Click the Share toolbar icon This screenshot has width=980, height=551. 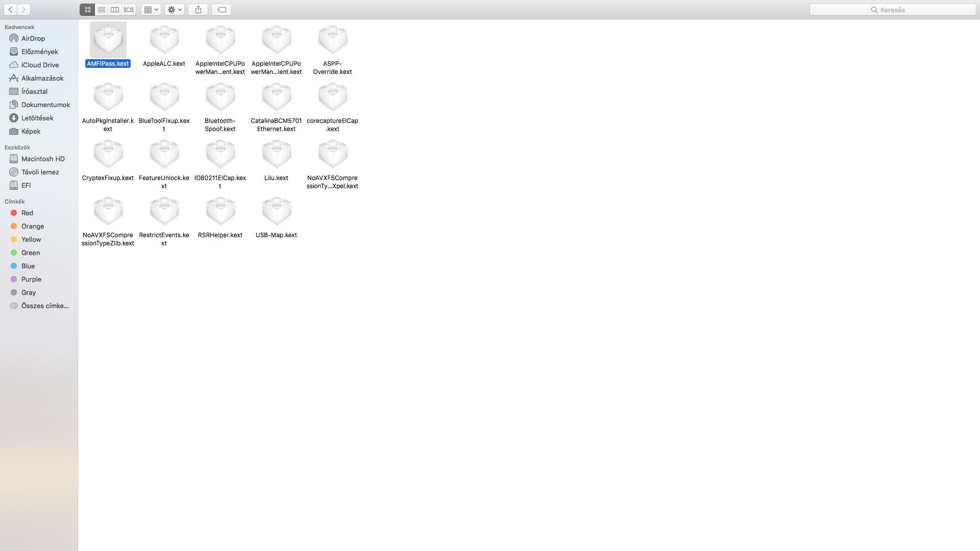pos(199,10)
